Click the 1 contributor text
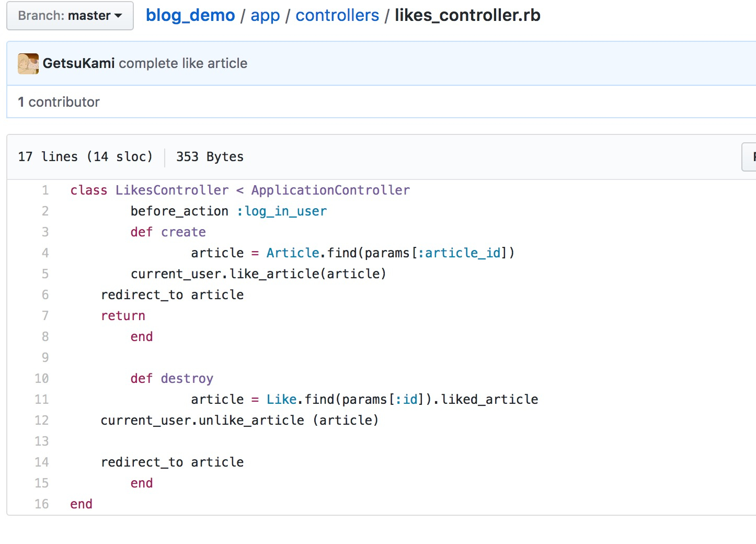This screenshot has width=756, height=544. coord(59,102)
